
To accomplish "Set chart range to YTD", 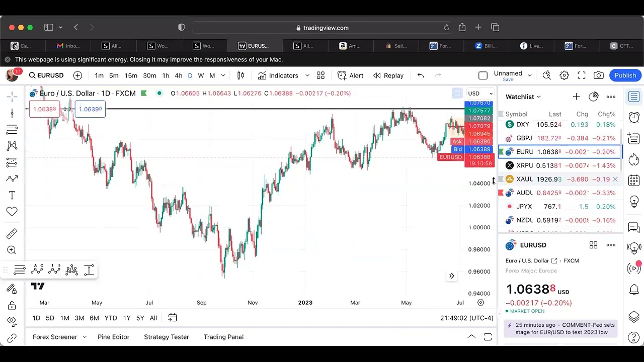I will pyautogui.click(x=111, y=318).
